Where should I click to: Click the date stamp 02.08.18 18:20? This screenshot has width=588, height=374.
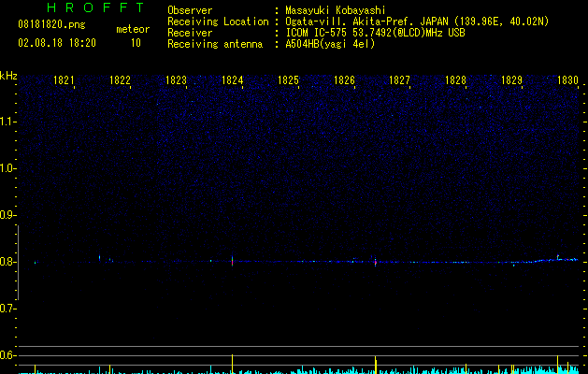coord(57,43)
